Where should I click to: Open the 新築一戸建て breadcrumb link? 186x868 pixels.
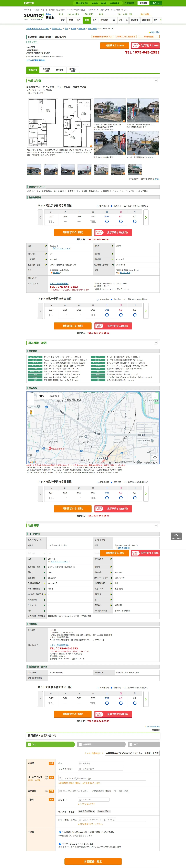57,29
